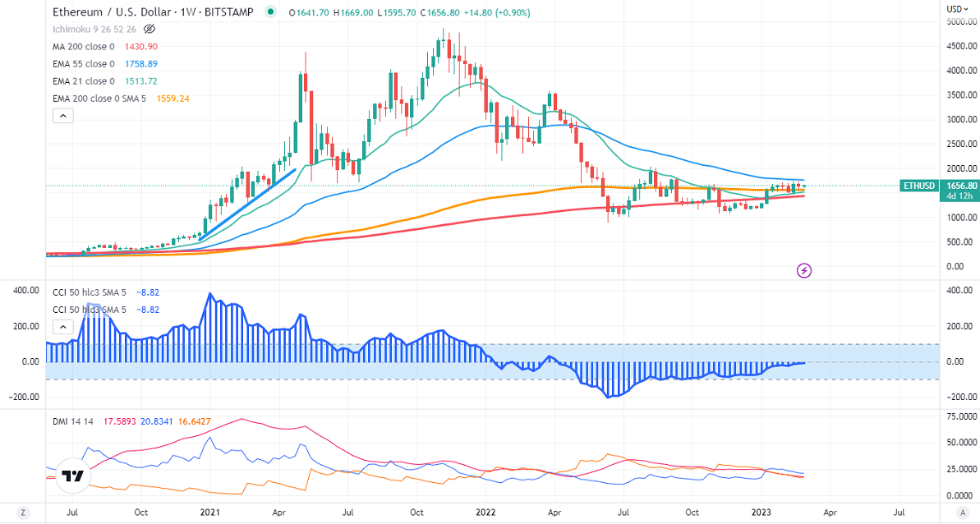Click the first CCI 50 hlc3 legend
This screenshot has width=980, height=524.
89,291
